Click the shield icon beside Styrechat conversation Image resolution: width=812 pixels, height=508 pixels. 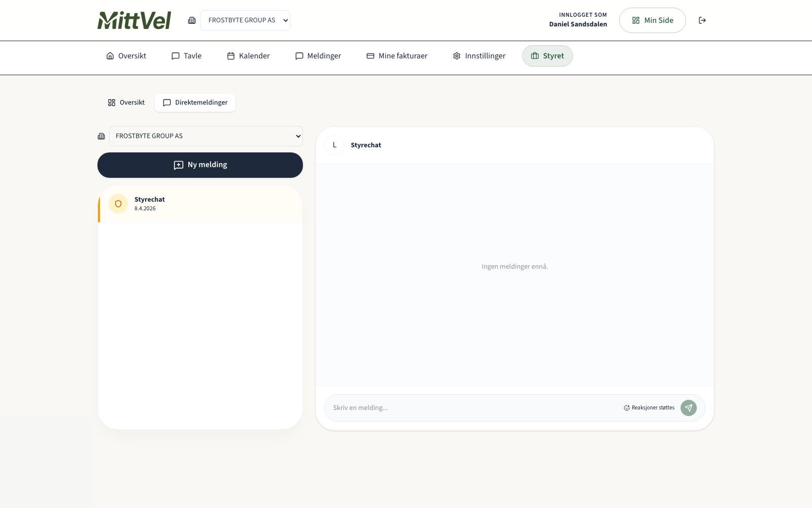coord(118,204)
